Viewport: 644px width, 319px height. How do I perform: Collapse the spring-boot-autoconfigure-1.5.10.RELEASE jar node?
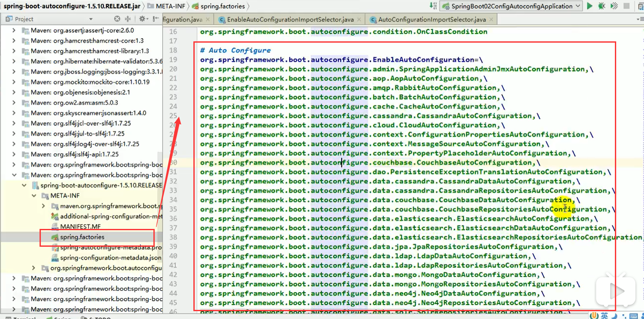[25, 185]
